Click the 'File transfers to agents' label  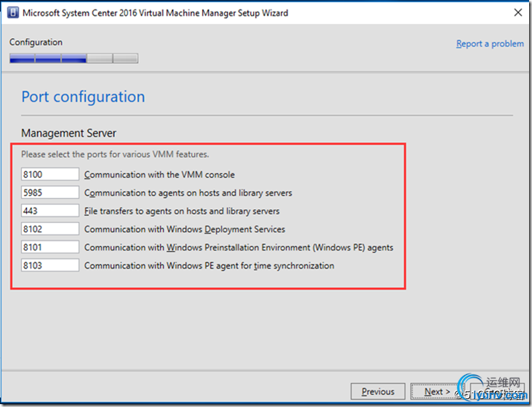click(182, 211)
